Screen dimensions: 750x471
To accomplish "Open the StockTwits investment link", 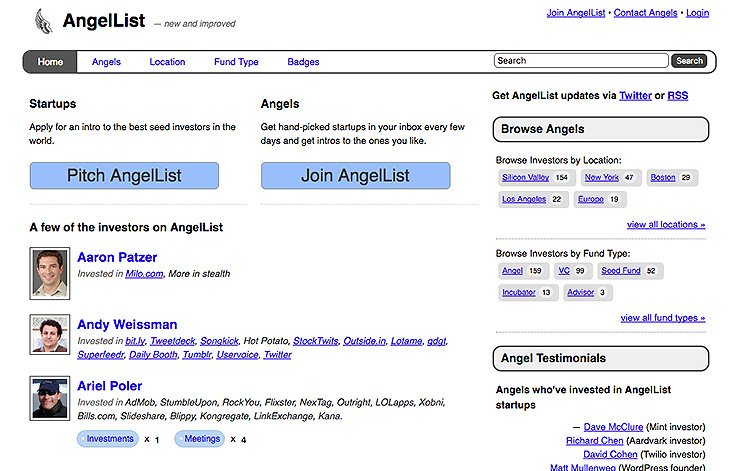I will [316, 341].
